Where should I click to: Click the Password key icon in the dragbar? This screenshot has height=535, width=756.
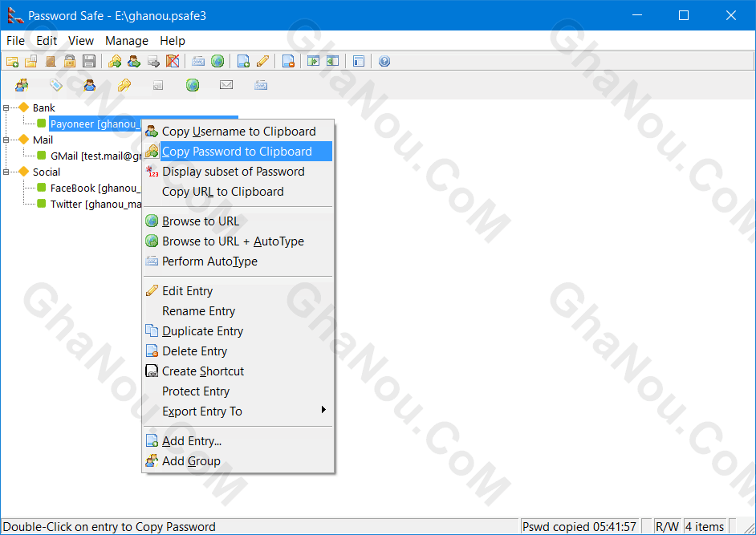(x=124, y=85)
